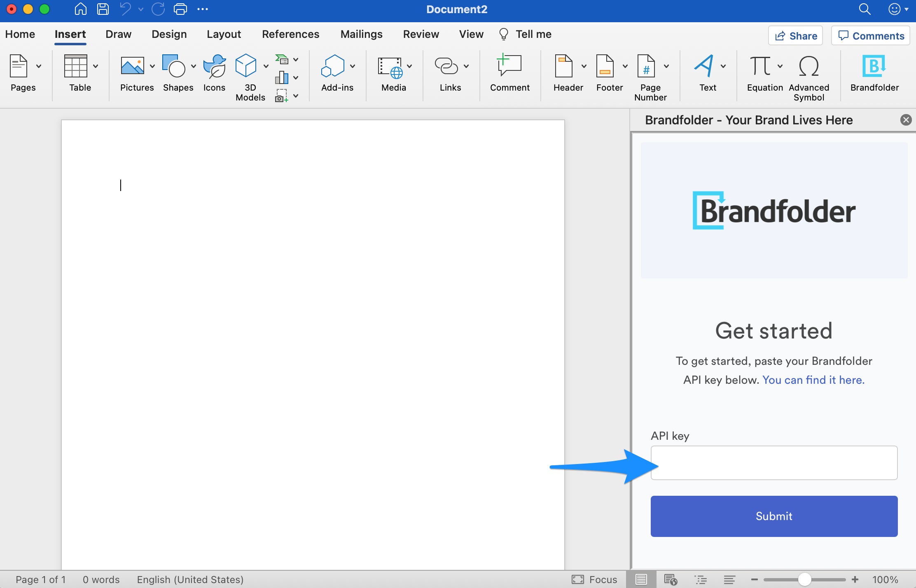Expand the 3D Models dropdown arrow

[x=266, y=66]
